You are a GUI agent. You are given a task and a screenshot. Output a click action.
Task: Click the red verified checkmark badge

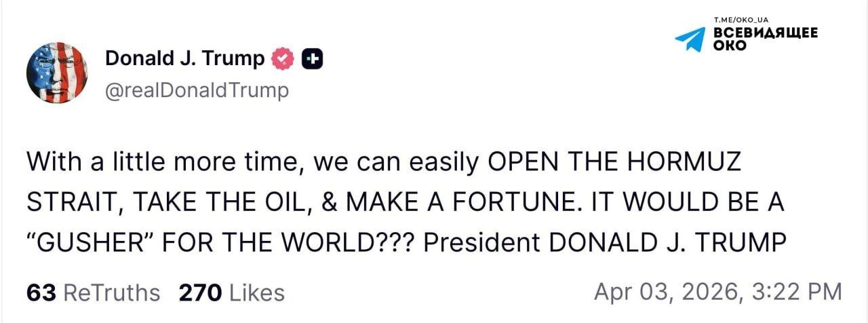pyautogui.click(x=282, y=60)
